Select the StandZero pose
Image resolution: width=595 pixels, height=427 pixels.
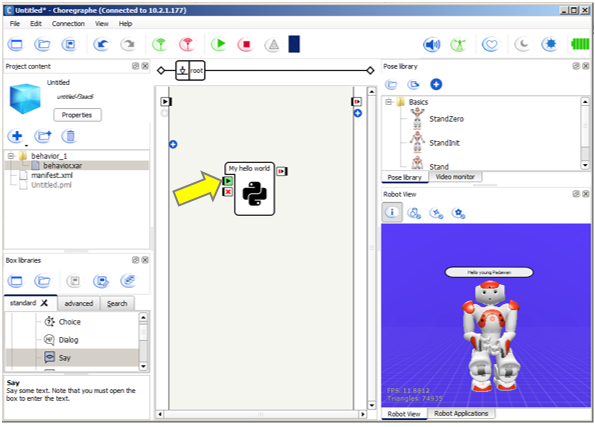(446, 119)
